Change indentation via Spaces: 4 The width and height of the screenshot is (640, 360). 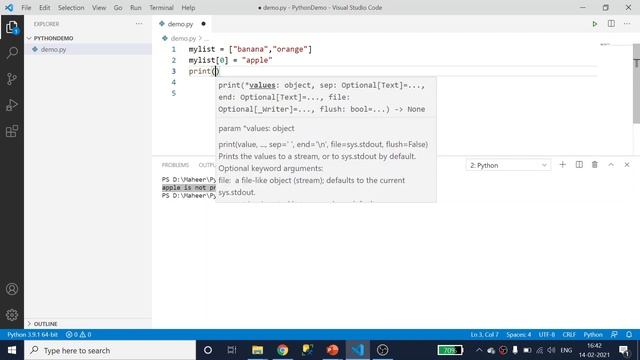point(519,334)
